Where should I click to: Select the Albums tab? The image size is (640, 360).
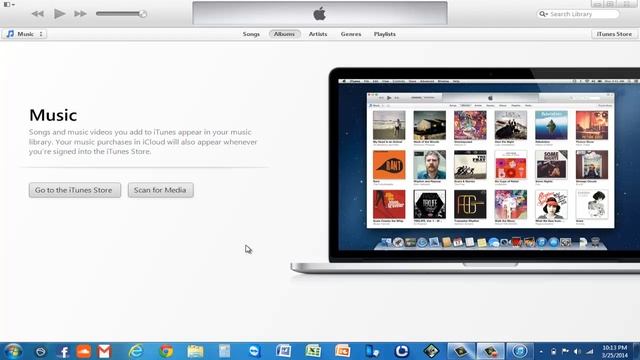tap(284, 34)
